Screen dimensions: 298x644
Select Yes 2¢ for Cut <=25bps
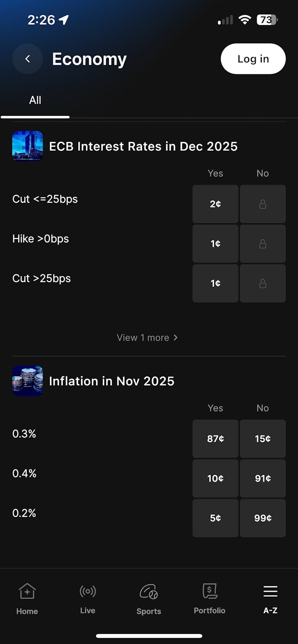(216, 204)
